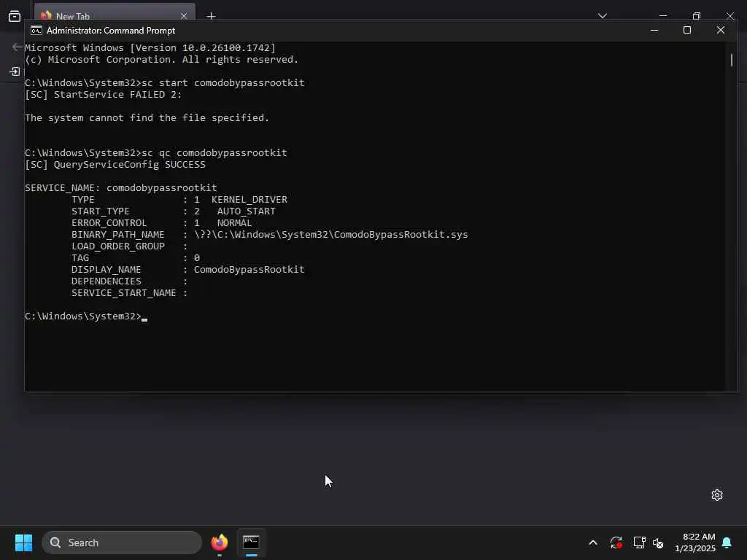Open the Windows Start menu

[x=23, y=542]
